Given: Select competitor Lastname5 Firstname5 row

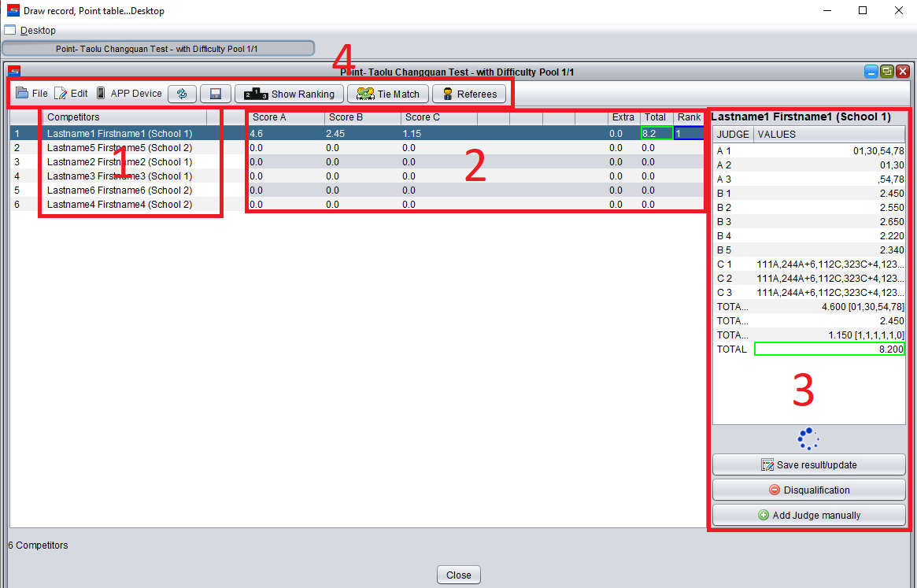Looking at the screenshot, I should tap(120, 147).
